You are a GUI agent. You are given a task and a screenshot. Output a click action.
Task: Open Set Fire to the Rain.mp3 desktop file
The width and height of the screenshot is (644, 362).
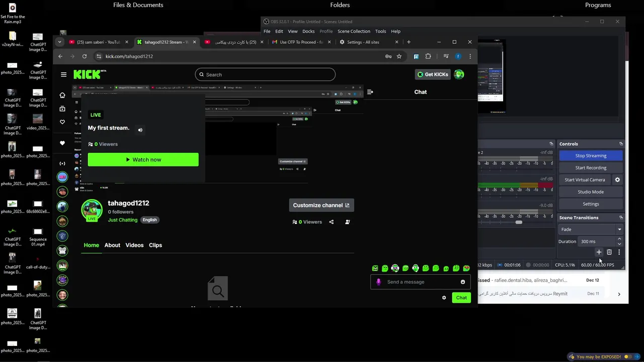tap(13, 14)
